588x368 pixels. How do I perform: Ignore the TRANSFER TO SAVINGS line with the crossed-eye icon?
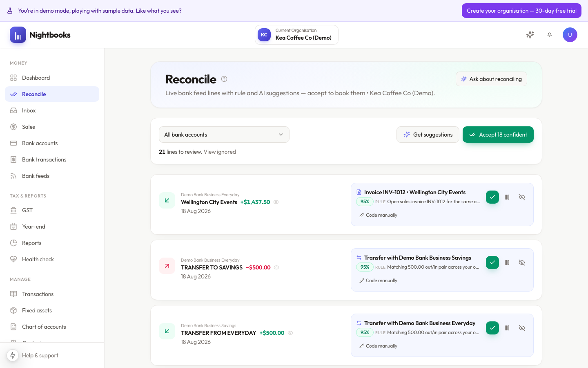[x=522, y=263]
